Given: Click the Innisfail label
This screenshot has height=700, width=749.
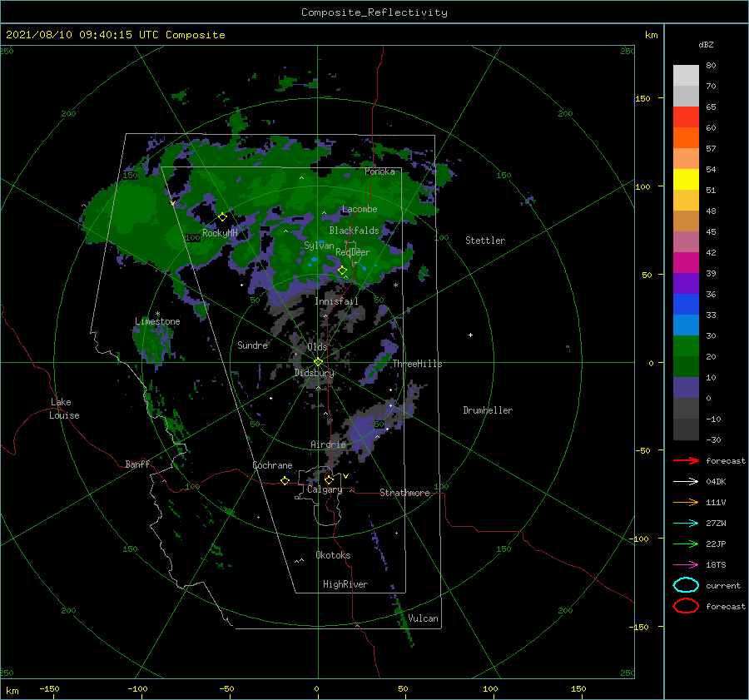Looking at the screenshot, I should click(x=336, y=301).
